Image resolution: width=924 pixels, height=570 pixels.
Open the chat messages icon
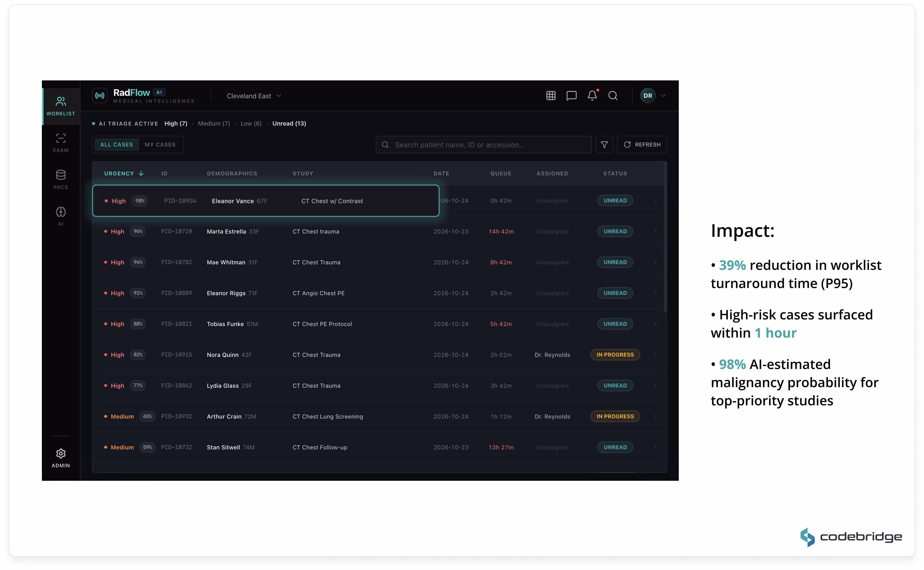point(571,96)
